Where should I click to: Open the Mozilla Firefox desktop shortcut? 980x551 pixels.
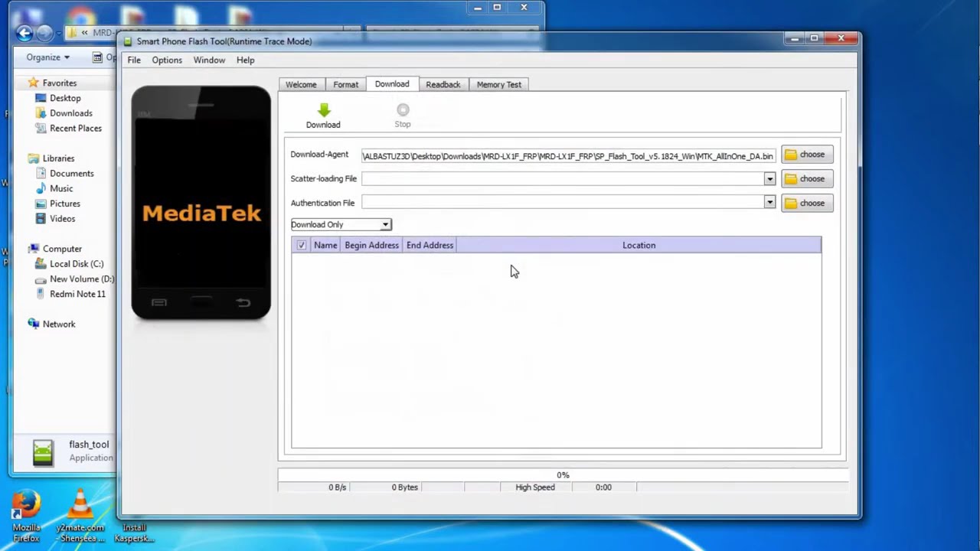tap(26, 516)
